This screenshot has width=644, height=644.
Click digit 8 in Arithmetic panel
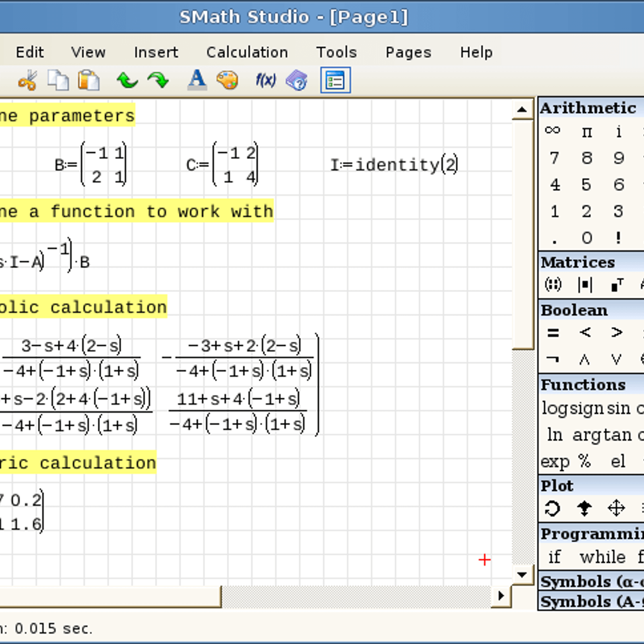point(587,158)
